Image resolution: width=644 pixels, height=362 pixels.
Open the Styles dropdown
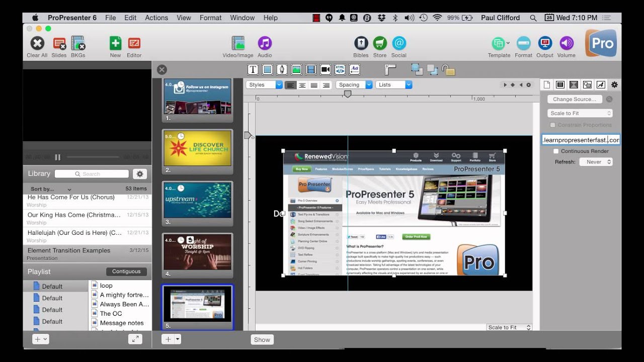[264, 85]
